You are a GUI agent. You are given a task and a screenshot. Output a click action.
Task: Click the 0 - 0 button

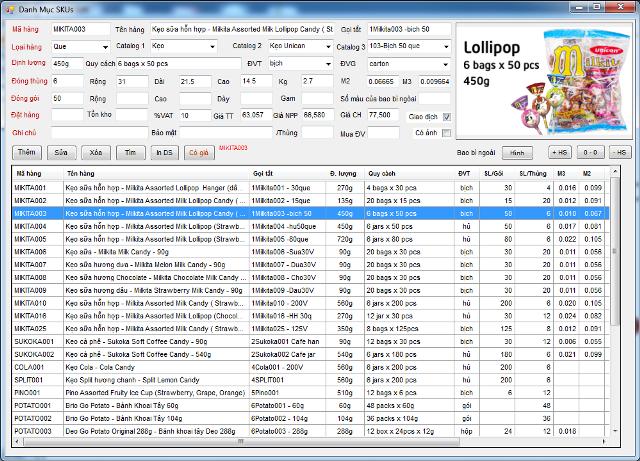pyautogui.click(x=590, y=152)
